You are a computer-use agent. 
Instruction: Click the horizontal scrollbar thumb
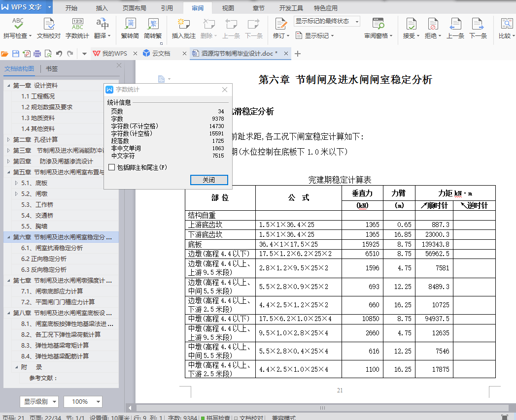[x=322, y=408]
